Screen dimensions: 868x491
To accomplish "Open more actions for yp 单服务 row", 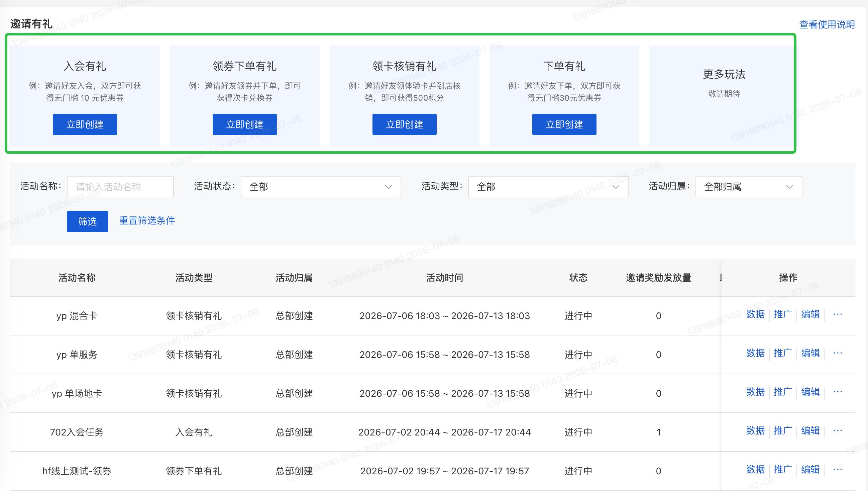I will pyautogui.click(x=838, y=354).
